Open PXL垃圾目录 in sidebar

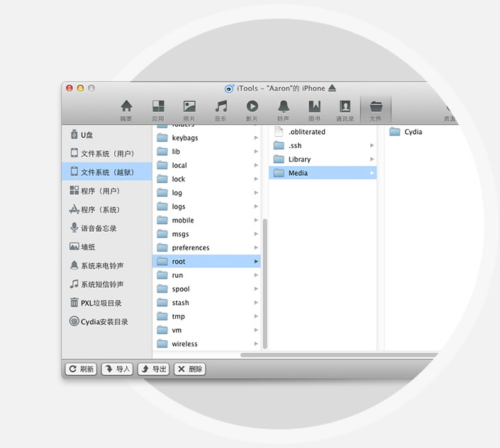pos(107,303)
